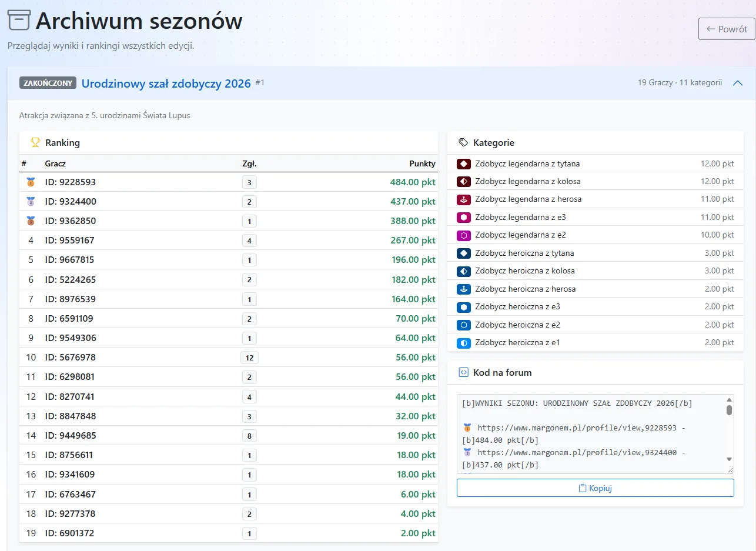
Task: Click the code icon beside Kod na forum
Action: coord(463,372)
